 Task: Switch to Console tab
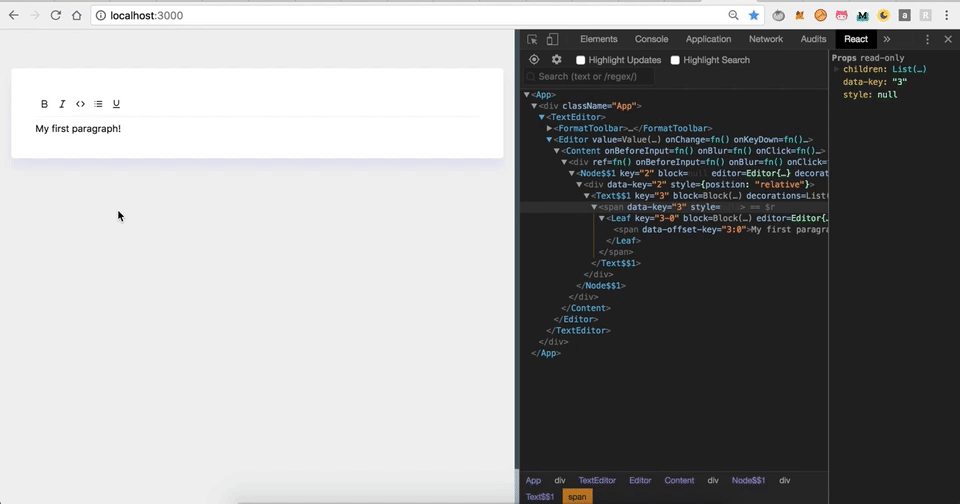[651, 39]
